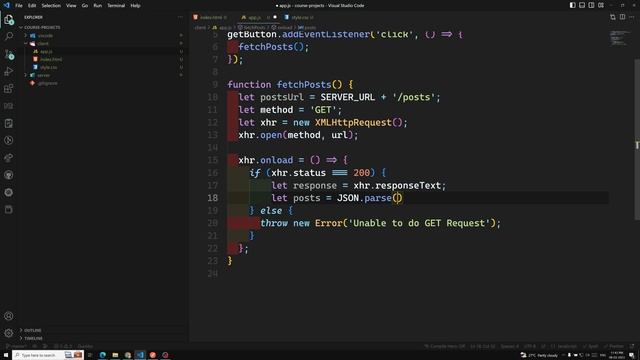The image size is (640, 360).
Task: Open the Terminal menu
Action: tap(116, 6)
